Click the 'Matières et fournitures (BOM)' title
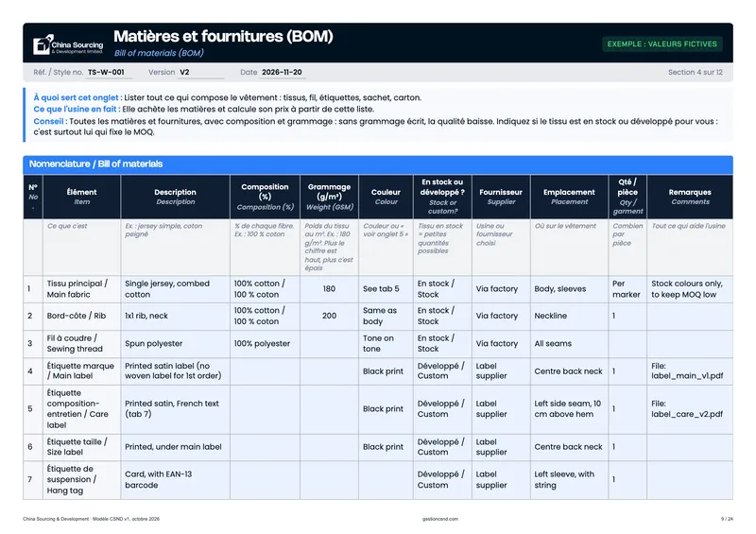 [x=223, y=36]
